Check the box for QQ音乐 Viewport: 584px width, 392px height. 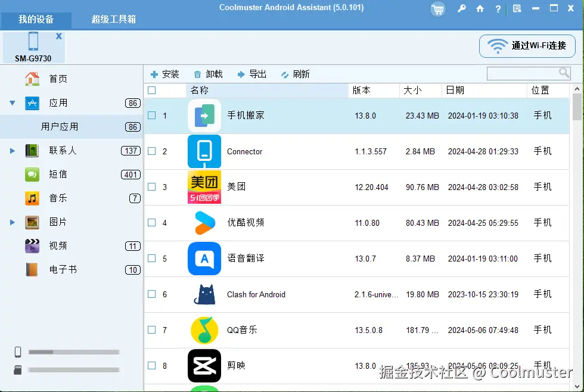(151, 330)
